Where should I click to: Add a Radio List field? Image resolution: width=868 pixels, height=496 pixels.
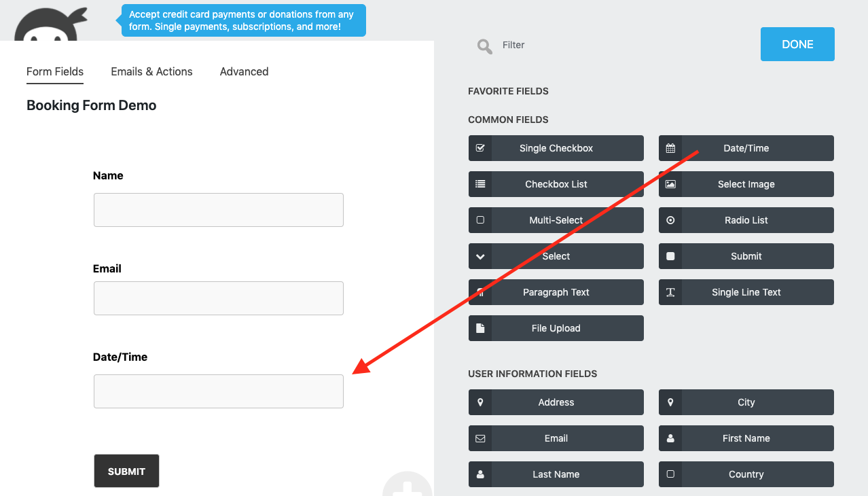[x=746, y=220]
